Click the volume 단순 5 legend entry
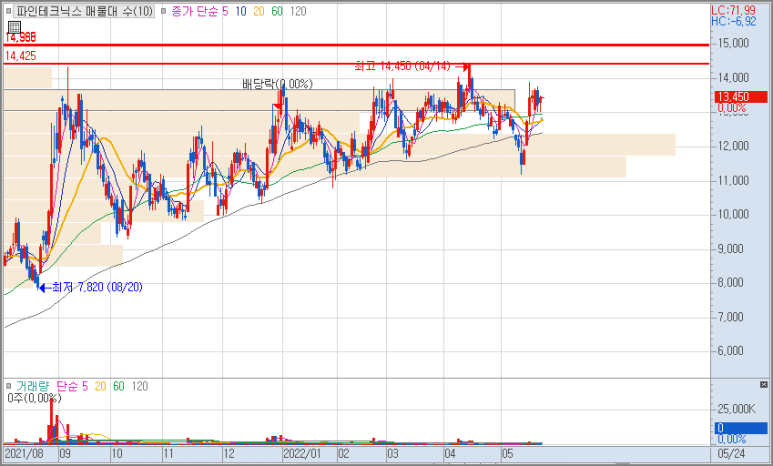 72,386
